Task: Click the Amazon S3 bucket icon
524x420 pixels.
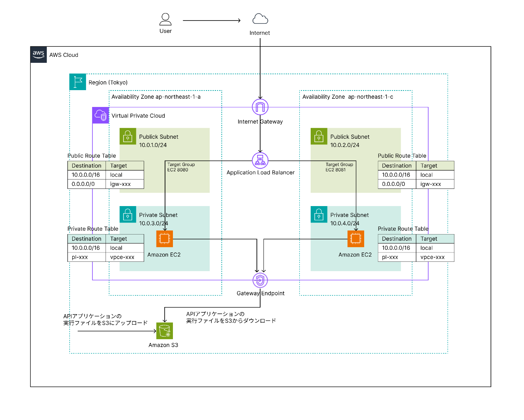Action: pyautogui.click(x=165, y=331)
